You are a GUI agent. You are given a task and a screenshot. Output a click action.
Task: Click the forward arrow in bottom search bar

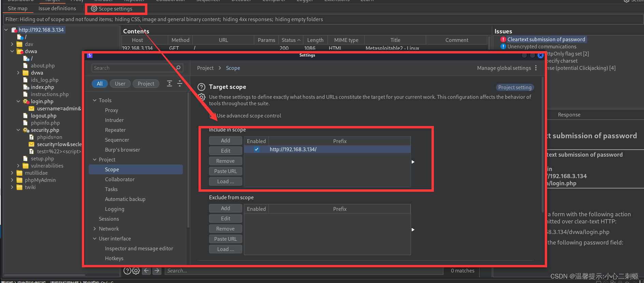pyautogui.click(x=157, y=271)
